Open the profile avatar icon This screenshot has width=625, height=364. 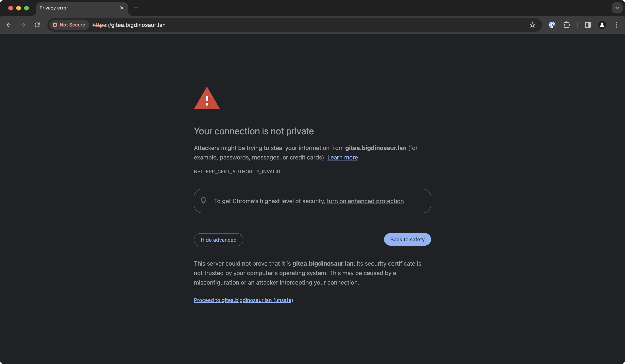tap(602, 25)
